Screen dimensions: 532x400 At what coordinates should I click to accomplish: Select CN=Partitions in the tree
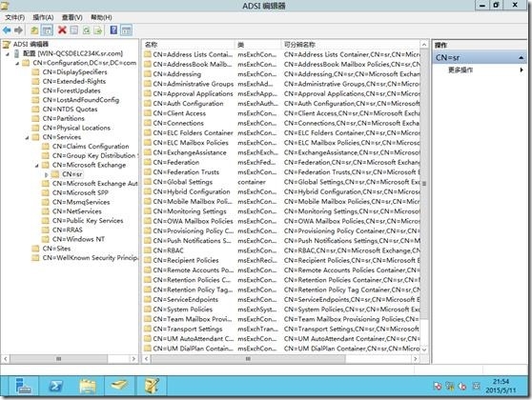[64, 119]
